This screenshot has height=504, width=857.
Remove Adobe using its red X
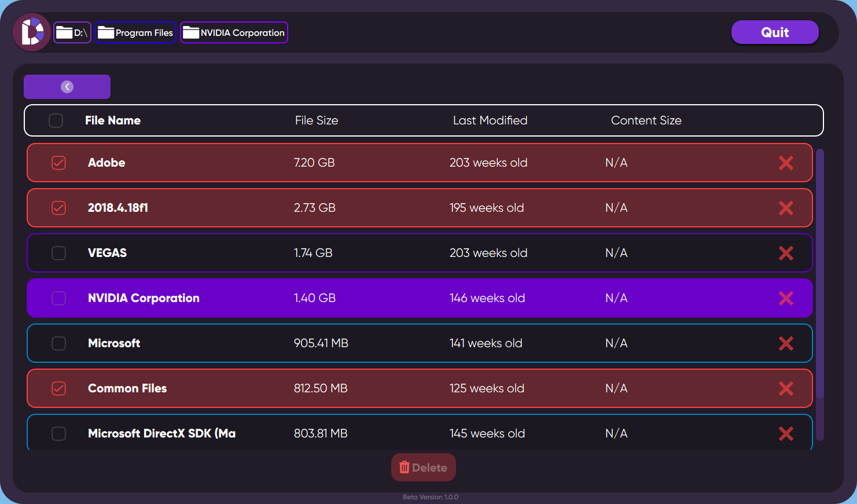[x=786, y=163]
